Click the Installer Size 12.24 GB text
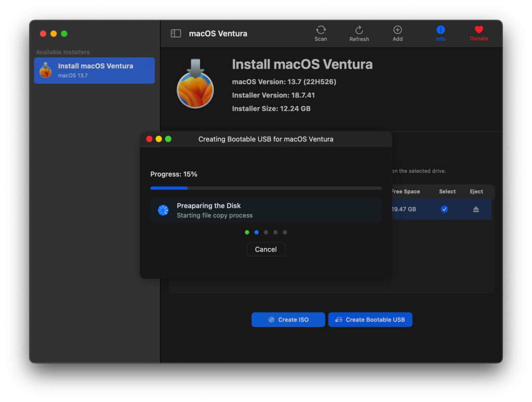 coord(271,109)
